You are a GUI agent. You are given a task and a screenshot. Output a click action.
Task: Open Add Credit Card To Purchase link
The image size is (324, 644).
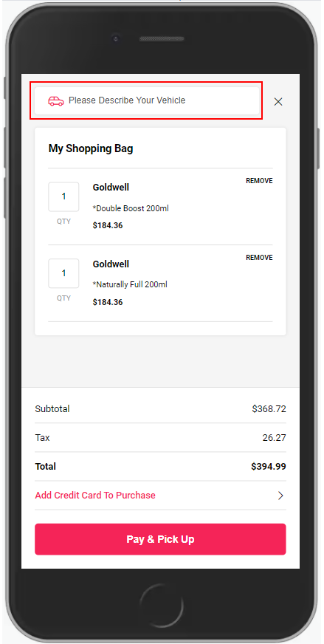[95, 496]
